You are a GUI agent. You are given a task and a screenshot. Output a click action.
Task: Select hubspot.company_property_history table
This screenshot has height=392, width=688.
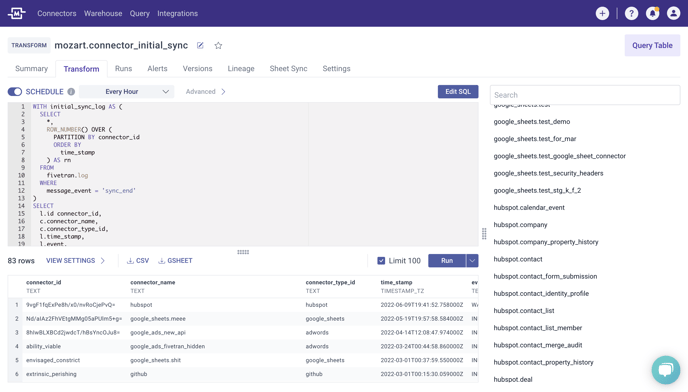pos(545,242)
